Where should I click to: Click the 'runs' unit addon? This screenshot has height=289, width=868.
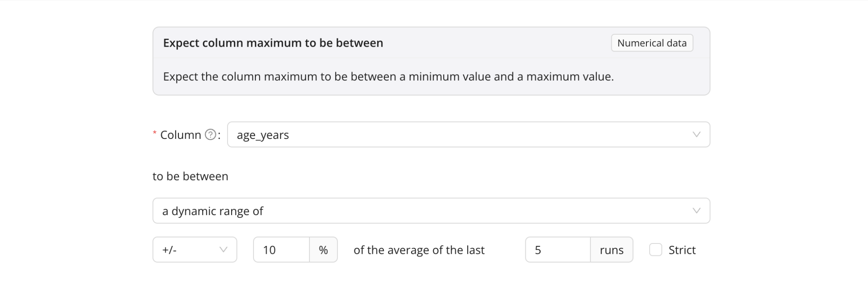tap(611, 250)
